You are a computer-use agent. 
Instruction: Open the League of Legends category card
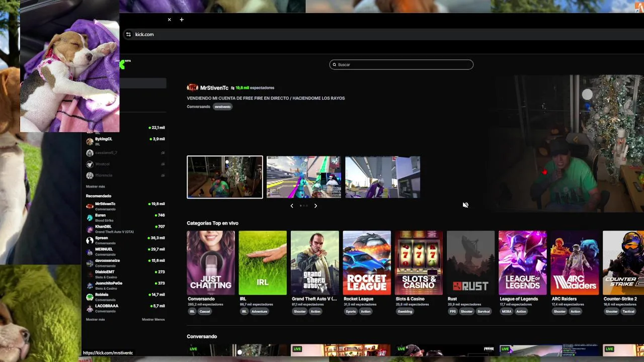click(522, 262)
